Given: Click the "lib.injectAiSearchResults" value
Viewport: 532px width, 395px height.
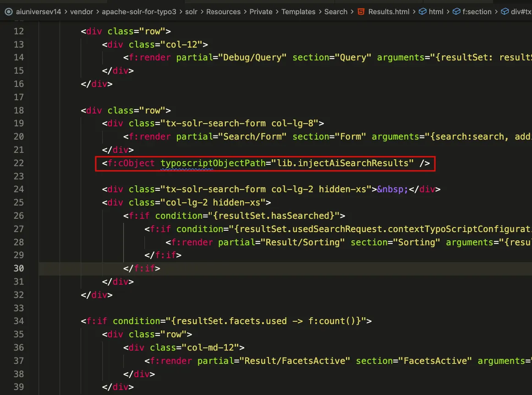Looking at the screenshot, I should point(342,163).
